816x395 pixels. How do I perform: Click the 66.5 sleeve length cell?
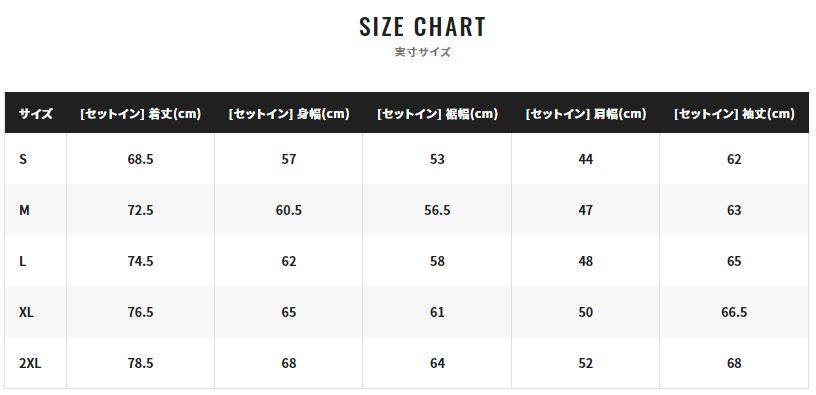coord(734,312)
